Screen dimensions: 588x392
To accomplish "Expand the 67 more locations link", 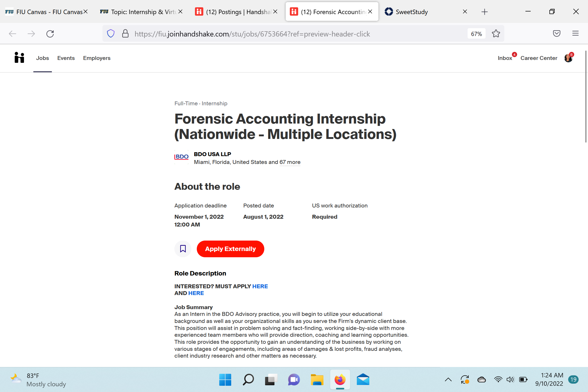I will pyautogui.click(x=290, y=162).
